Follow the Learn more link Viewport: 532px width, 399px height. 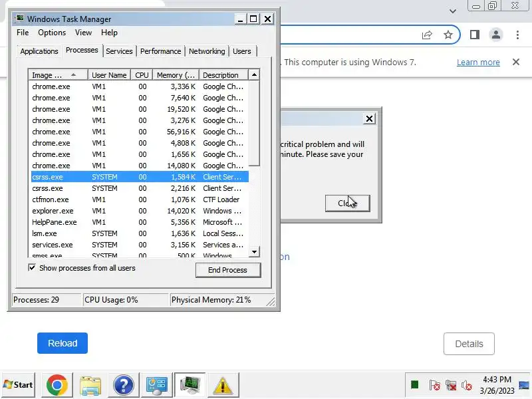(x=478, y=63)
